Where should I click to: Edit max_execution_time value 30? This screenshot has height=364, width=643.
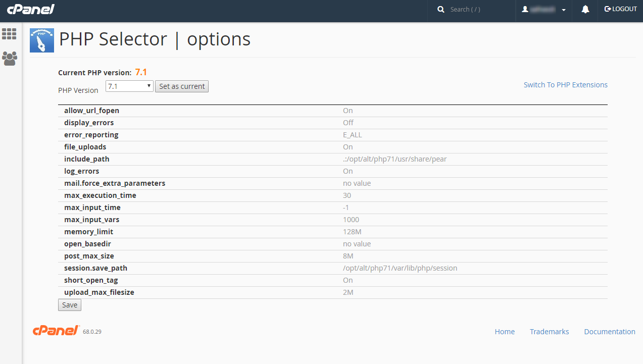(x=347, y=195)
